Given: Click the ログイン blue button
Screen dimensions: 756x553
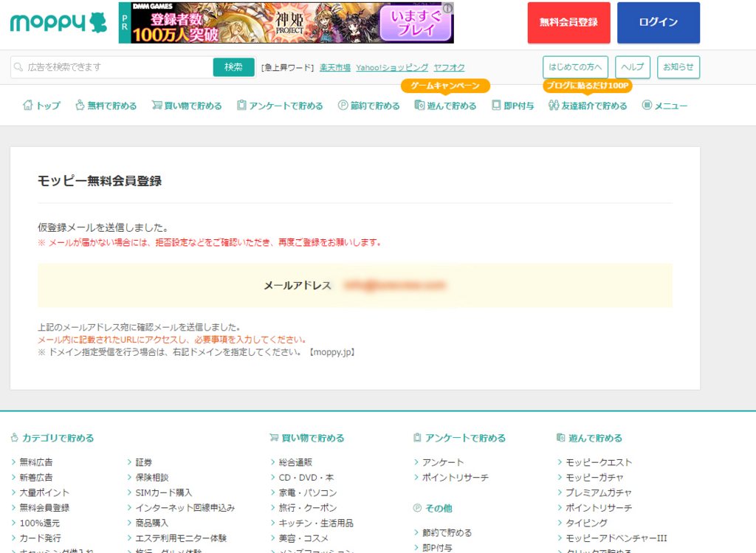Looking at the screenshot, I should click(658, 23).
